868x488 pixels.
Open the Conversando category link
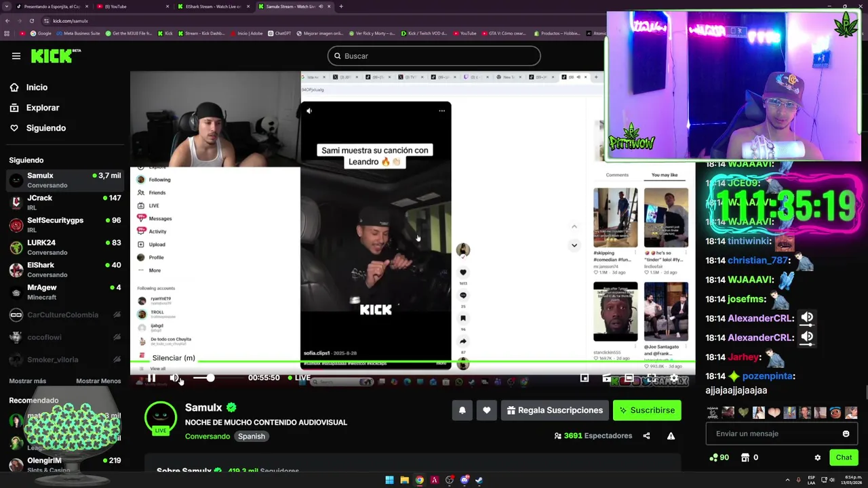point(208,436)
